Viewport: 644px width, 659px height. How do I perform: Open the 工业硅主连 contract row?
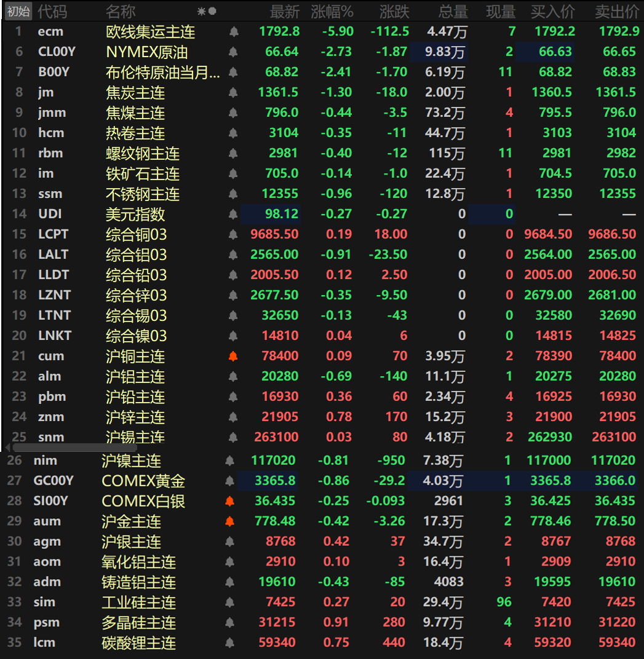[138, 602]
